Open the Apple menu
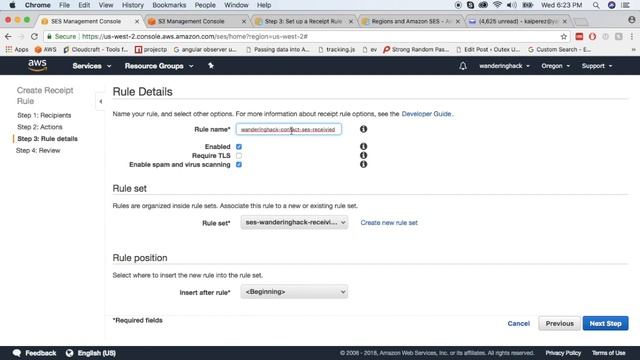 (x=12, y=5)
